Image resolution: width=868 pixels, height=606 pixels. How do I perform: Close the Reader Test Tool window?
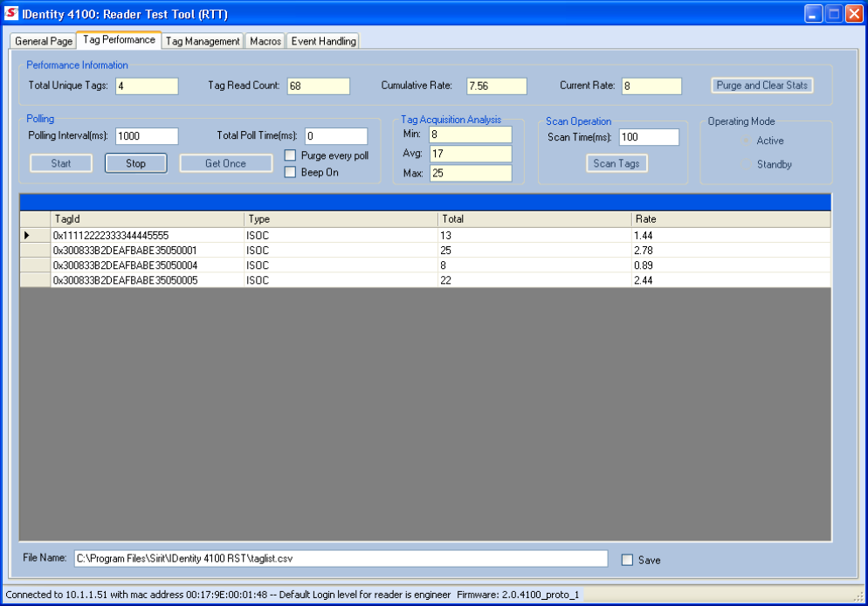[x=854, y=14]
